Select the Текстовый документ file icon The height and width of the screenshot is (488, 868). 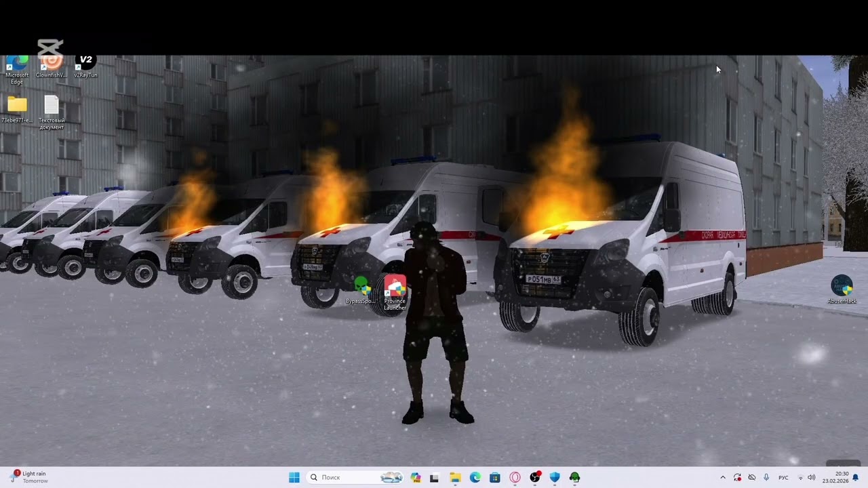click(x=52, y=113)
